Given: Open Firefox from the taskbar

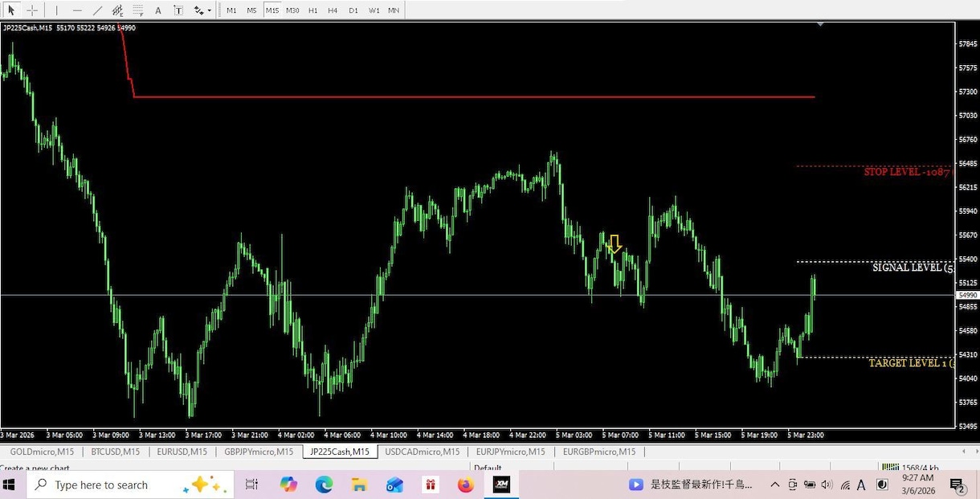Looking at the screenshot, I should point(466,485).
